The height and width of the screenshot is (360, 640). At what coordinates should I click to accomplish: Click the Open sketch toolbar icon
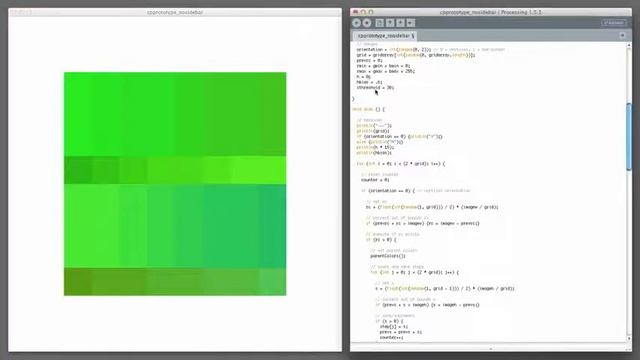tap(390, 23)
